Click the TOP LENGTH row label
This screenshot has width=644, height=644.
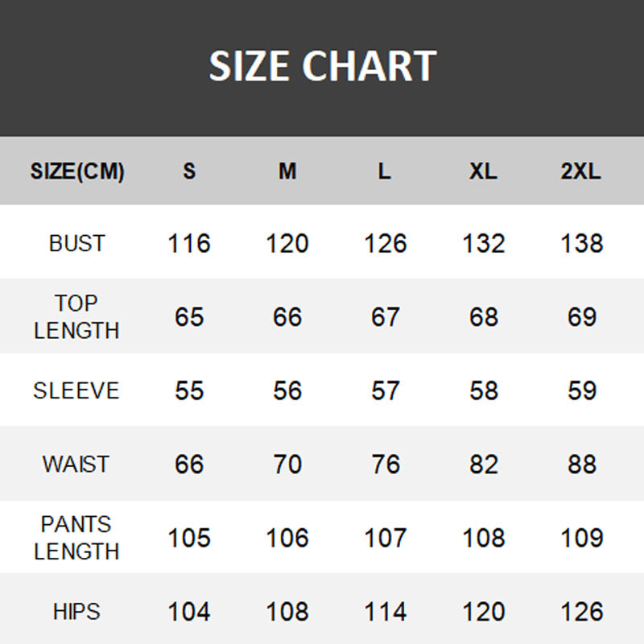76,317
